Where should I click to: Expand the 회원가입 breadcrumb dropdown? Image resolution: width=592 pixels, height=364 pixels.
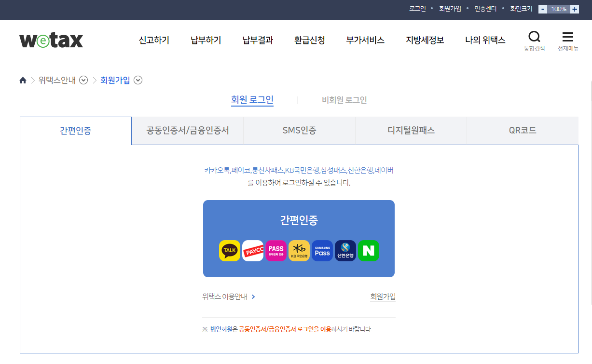pyautogui.click(x=138, y=81)
